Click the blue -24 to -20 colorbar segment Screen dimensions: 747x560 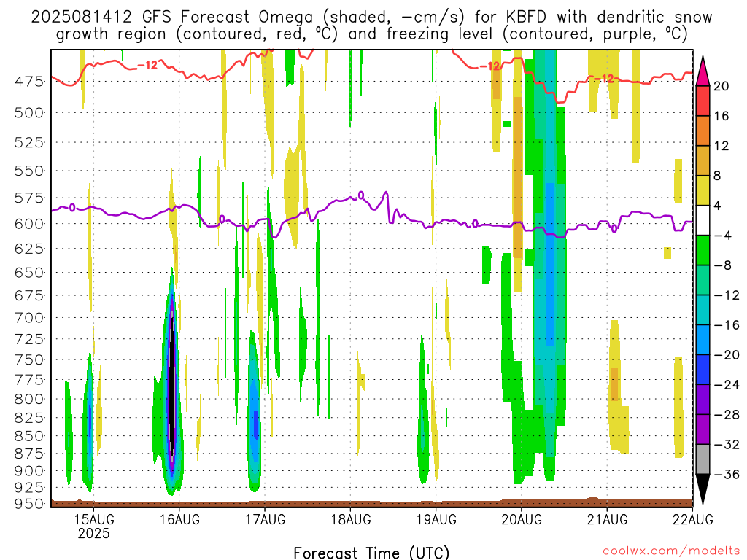click(703, 370)
